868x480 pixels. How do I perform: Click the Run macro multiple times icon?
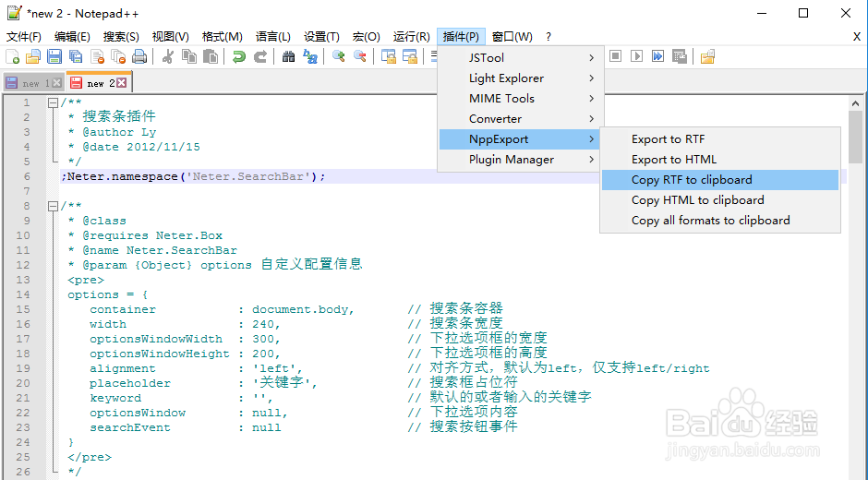click(x=657, y=56)
